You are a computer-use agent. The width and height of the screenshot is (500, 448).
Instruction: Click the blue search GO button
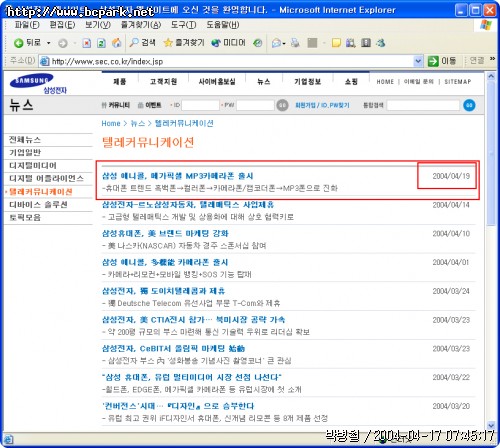tap(469, 105)
